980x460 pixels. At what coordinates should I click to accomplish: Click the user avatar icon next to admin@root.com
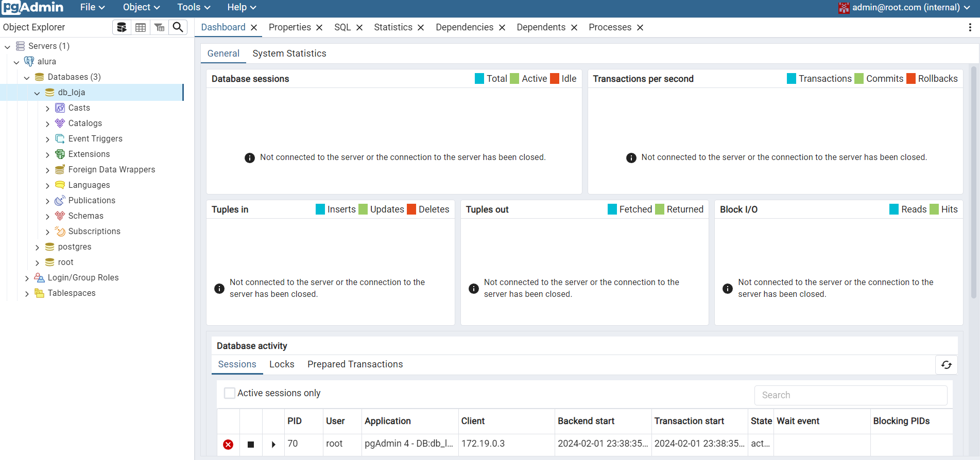tap(844, 8)
